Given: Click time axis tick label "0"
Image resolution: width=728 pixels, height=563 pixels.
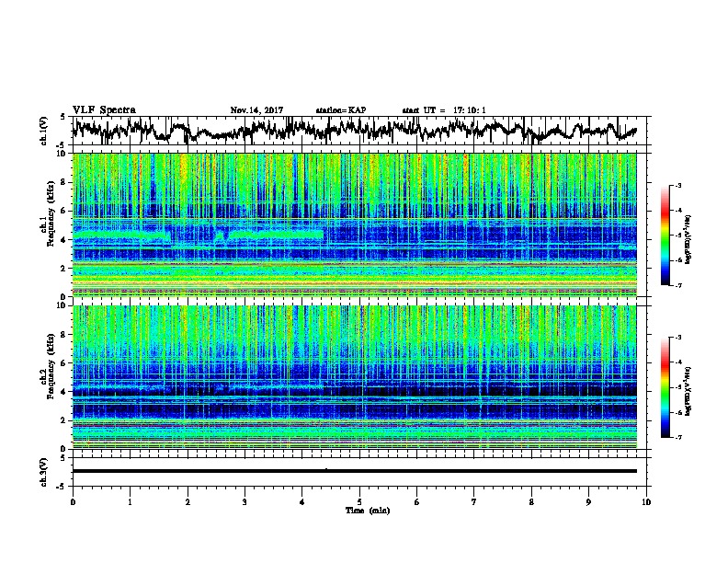Looking at the screenshot, I should pyautogui.click(x=73, y=502).
